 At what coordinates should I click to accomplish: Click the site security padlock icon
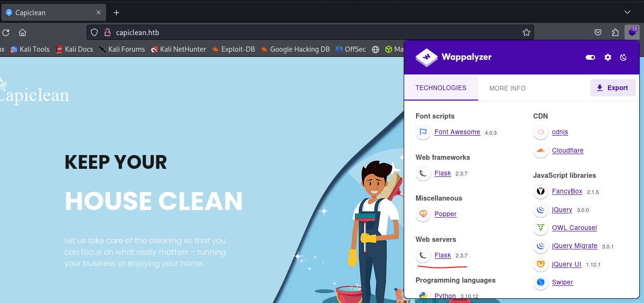[x=107, y=32]
